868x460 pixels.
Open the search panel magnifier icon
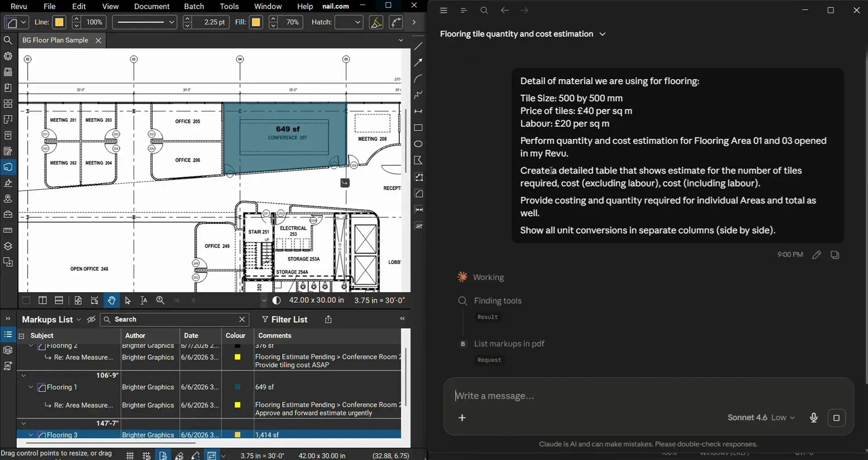pyautogui.click(x=8, y=40)
